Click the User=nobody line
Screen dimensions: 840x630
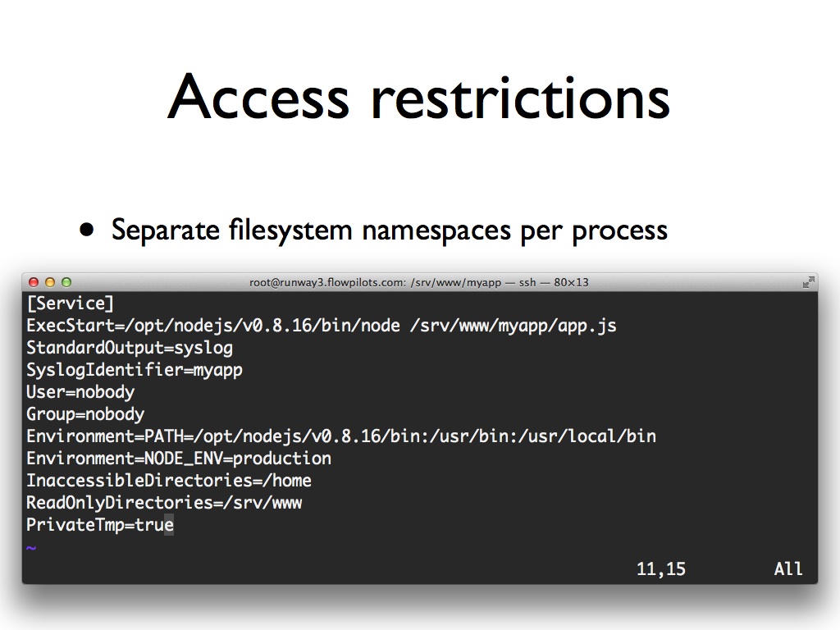click(x=80, y=392)
